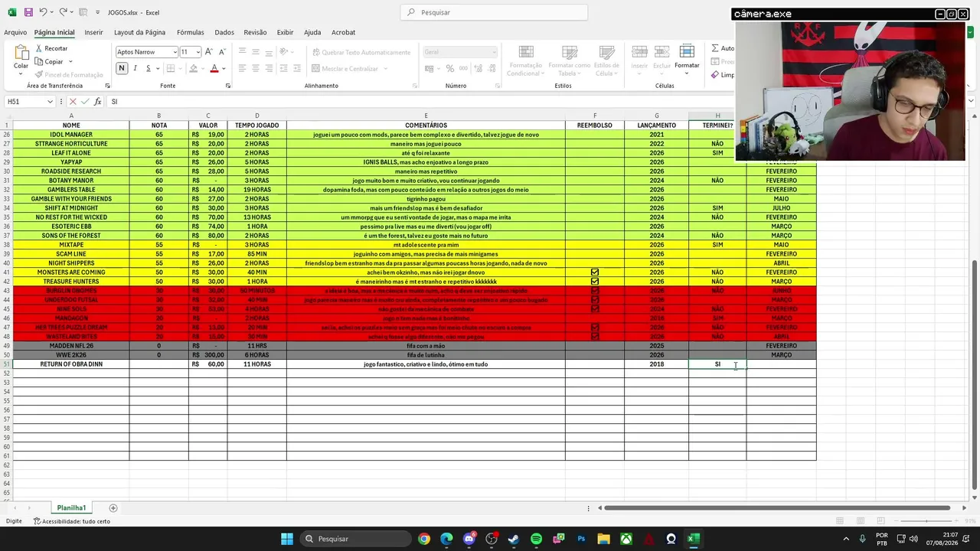Click the Limpar eraser icon
Screen dimensions: 980x551
716,75
